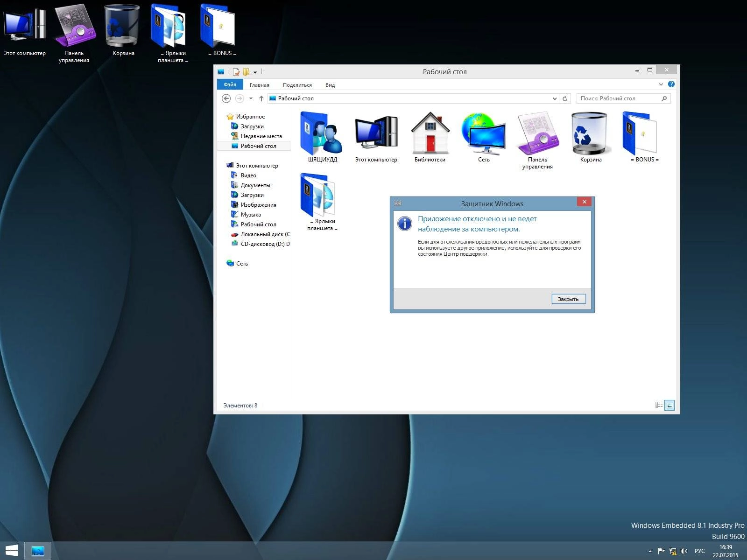Click New folder icon in quick access toolbar
The width and height of the screenshot is (747, 560).
(246, 71)
